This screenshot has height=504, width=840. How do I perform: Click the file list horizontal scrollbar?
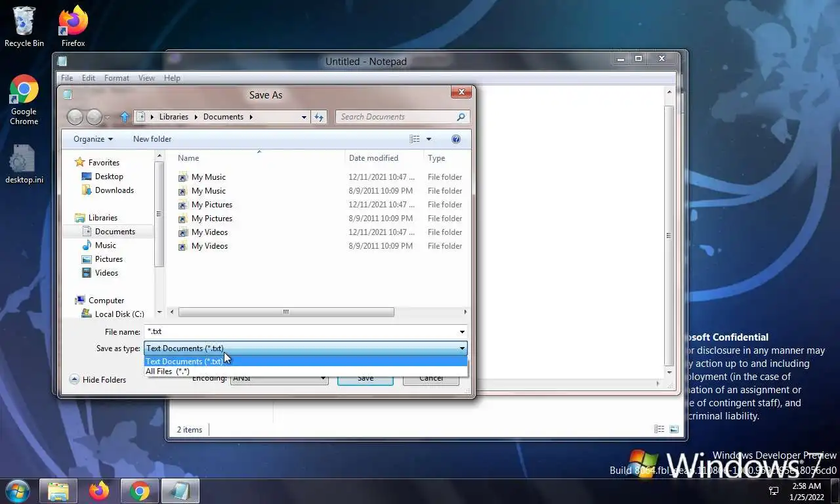coord(286,312)
